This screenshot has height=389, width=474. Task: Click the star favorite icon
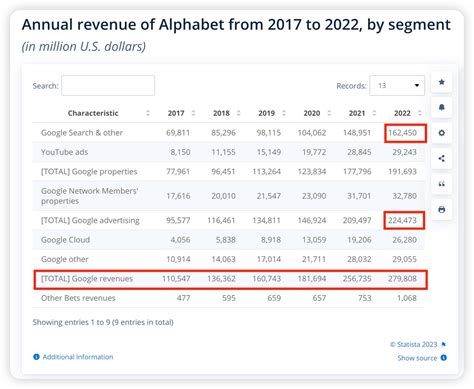[x=441, y=82]
